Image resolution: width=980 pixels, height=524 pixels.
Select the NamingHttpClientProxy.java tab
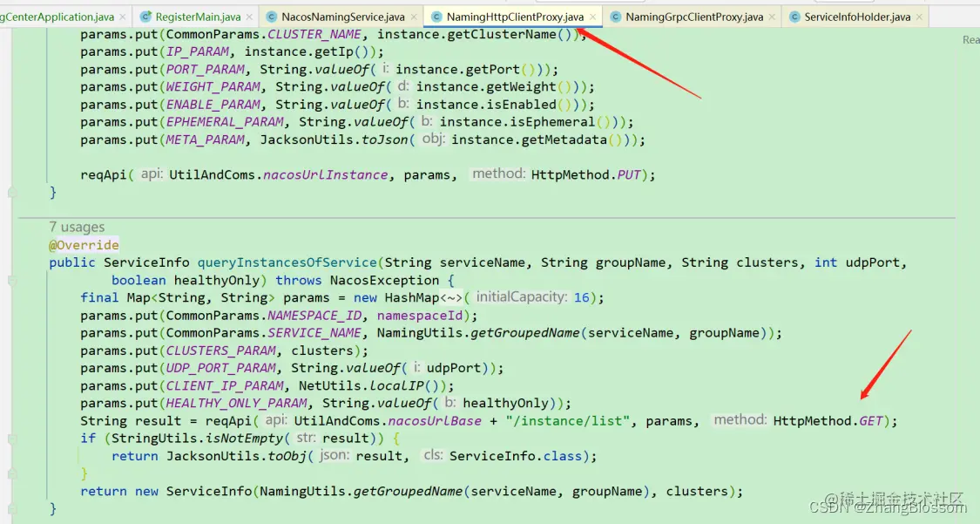515,17
